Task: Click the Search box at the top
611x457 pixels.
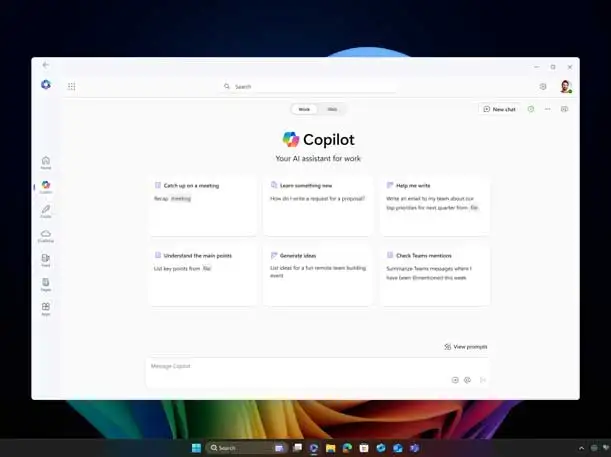Action: tap(308, 87)
